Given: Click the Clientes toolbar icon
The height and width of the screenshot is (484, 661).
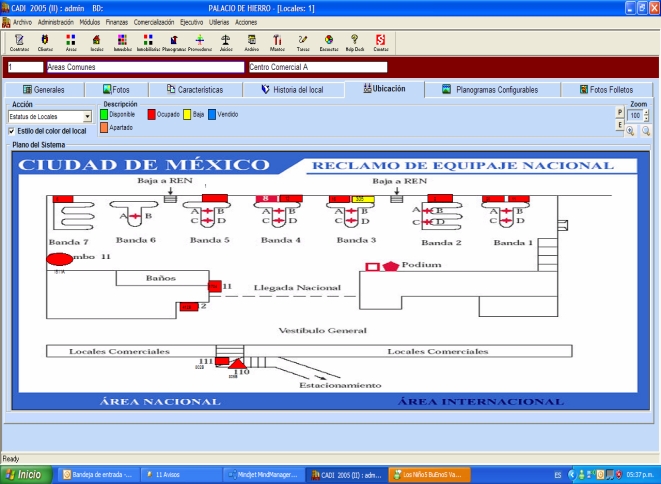Looking at the screenshot, I should click(45, 41).
